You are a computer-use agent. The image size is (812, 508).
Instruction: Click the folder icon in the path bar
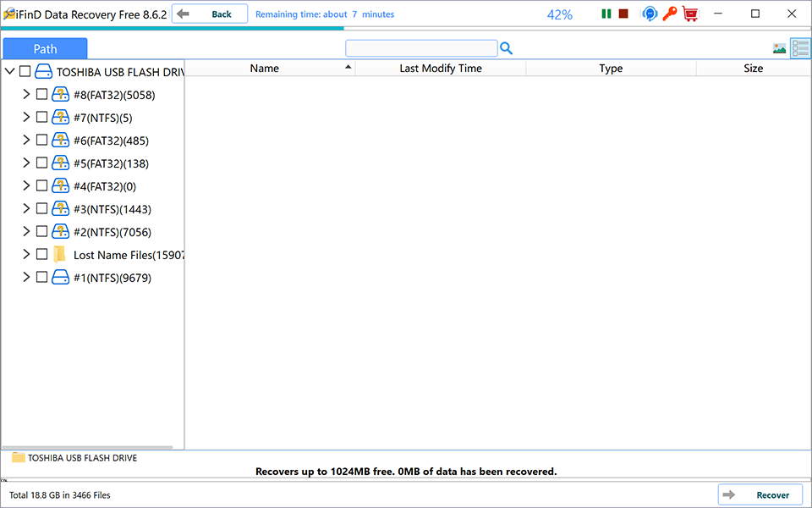pyautogui.click(x=18, y=457)
